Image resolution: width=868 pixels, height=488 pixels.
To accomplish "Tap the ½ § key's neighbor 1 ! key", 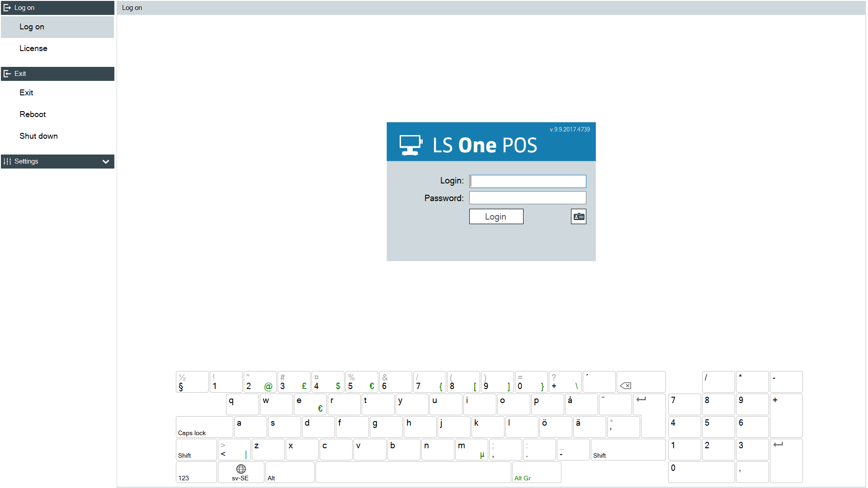I will click(226, 382).
